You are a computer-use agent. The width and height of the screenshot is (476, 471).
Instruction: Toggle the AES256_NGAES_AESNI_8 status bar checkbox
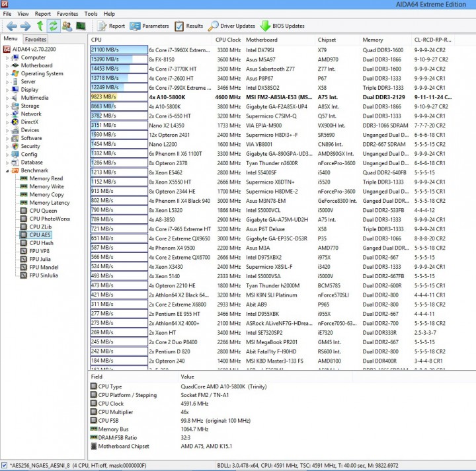(4, 465)
